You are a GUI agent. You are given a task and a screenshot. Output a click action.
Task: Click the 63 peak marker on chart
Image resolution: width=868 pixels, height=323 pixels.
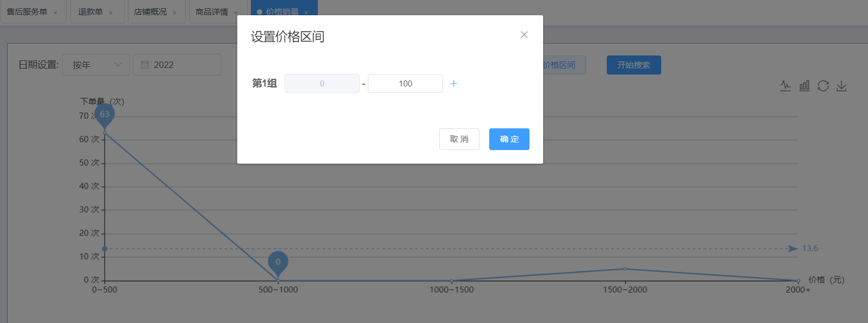(104, 115)
